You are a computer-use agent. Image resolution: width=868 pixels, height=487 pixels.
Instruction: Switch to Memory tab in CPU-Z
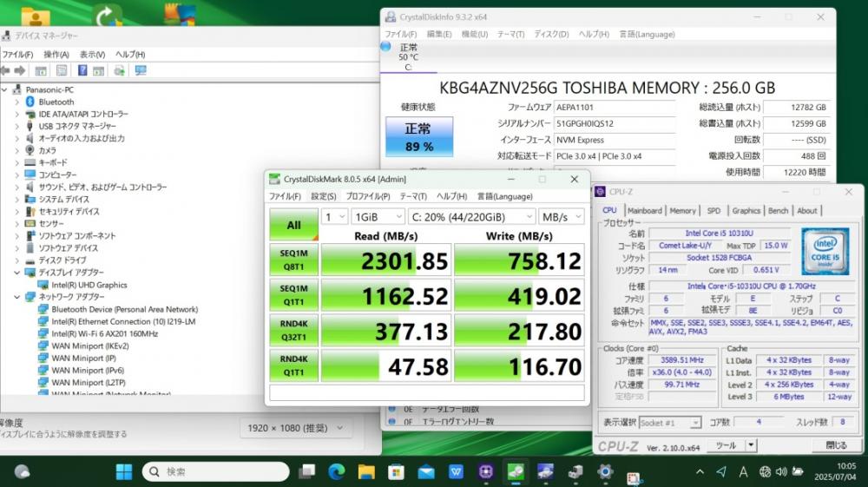(x=682, y=211)
